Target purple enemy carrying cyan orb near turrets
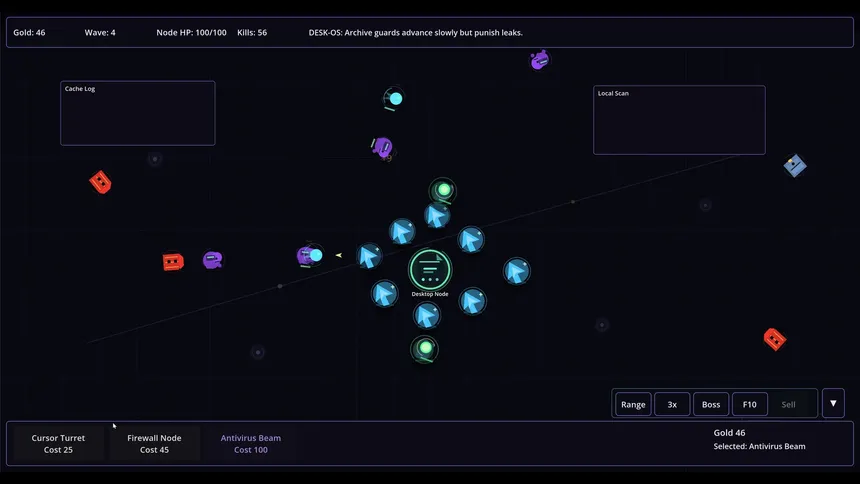Screen dimensions: 860x484 [310, 256]
